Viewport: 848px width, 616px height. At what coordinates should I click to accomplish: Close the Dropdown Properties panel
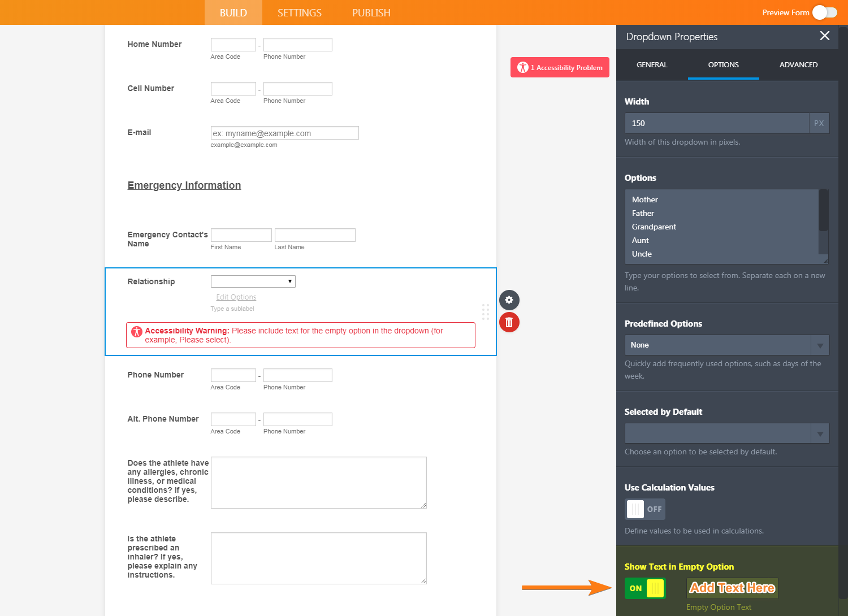click(x=825, y=36)
